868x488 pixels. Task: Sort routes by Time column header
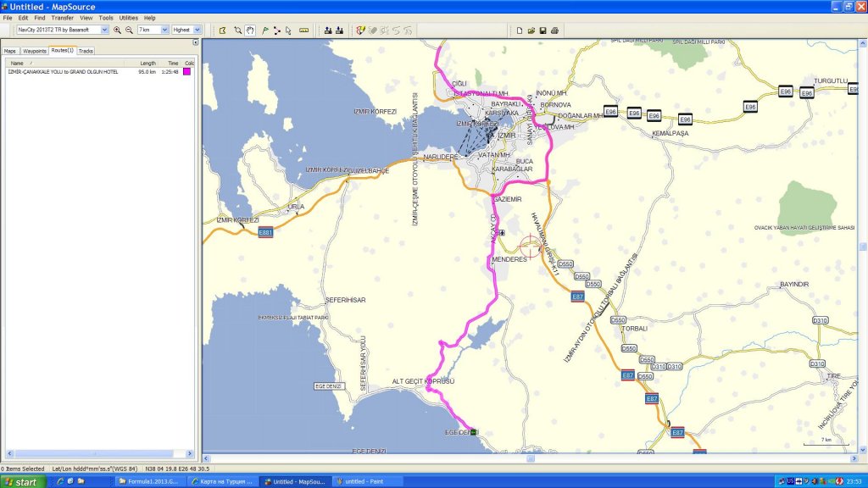[x=170, y=63]
